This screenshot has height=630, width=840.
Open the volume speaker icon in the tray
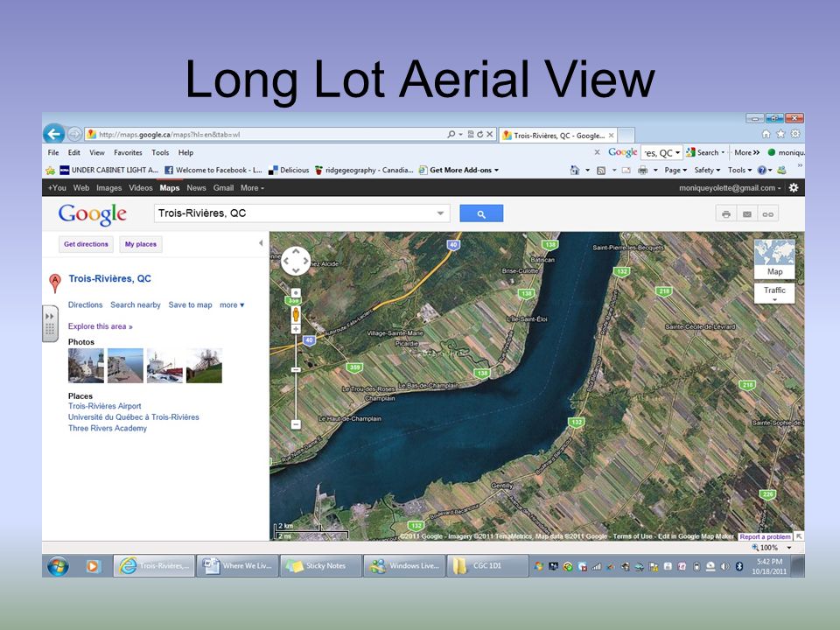click(724, 566)
